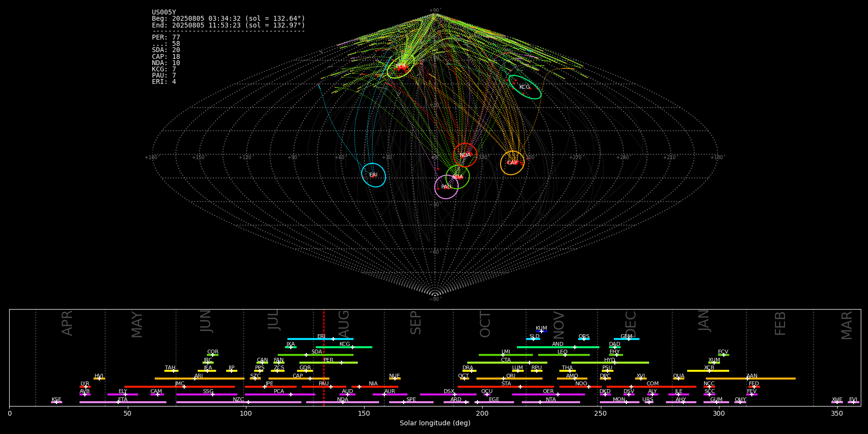Select the OER shower bar in timeline
The height and width of the screenshot is (434, 868).
pyautogui.click(x=548, y=394)
